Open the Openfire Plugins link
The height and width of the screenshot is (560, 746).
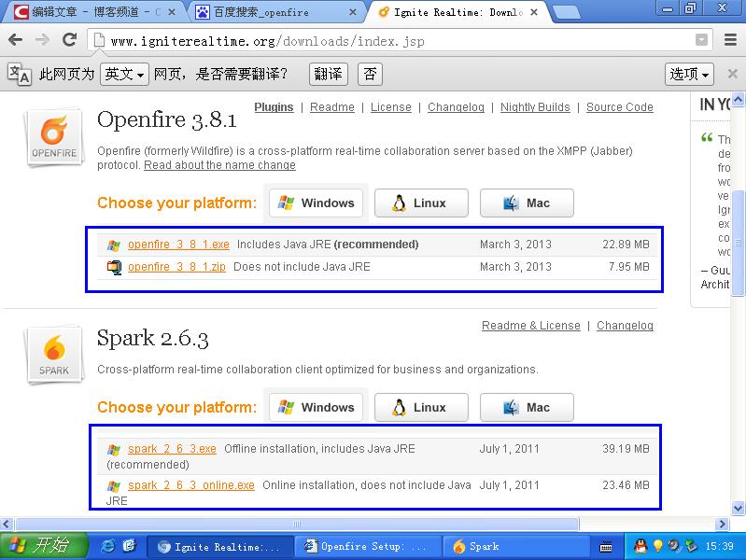coord(274,107)
